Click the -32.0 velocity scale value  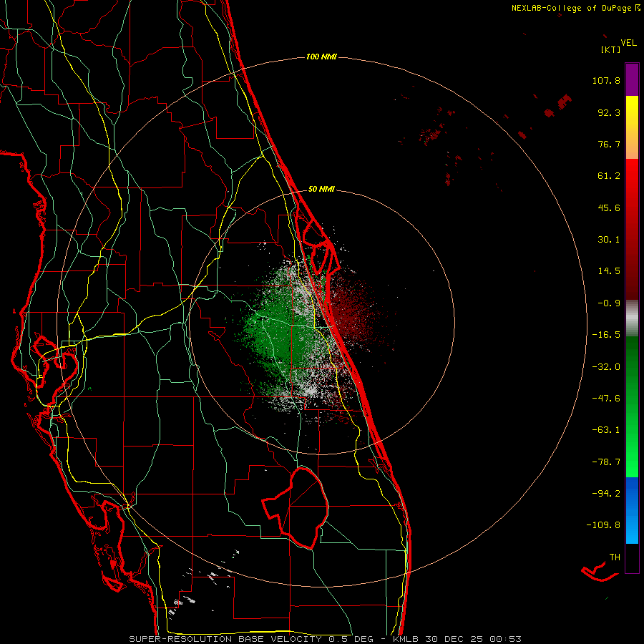click(x=606, y=367)
